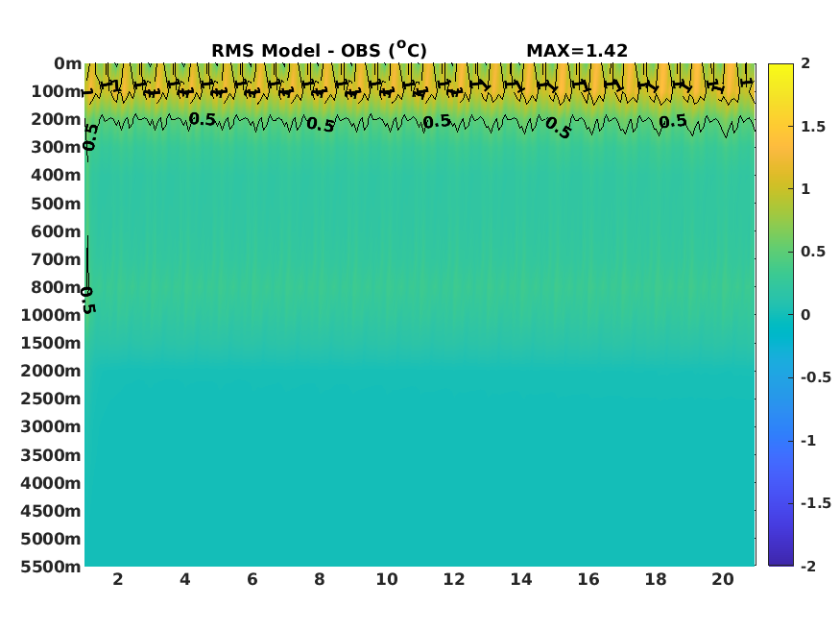
Task: Click the plot title 'RMS Model - OBS (°C)'
Action: click(320, 50)
